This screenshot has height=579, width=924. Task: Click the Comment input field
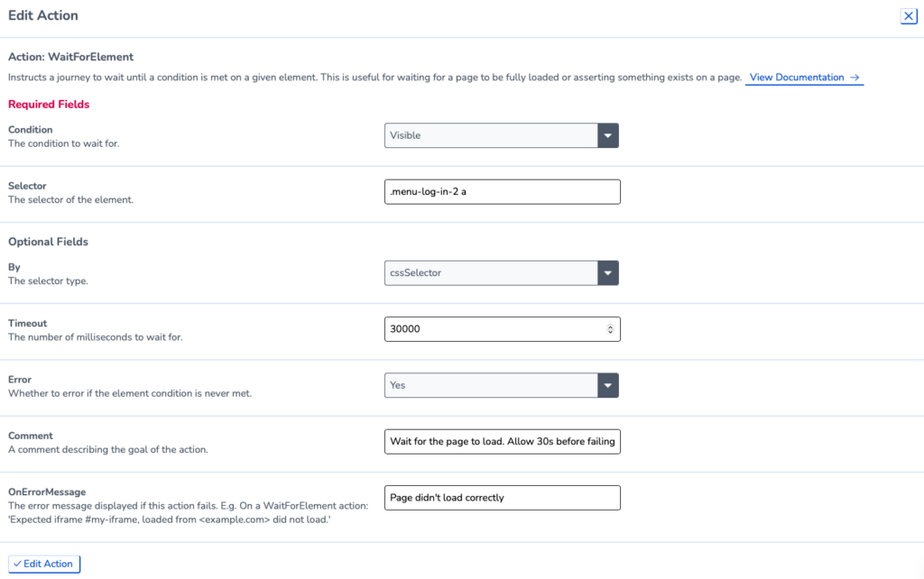coord(502,442)
